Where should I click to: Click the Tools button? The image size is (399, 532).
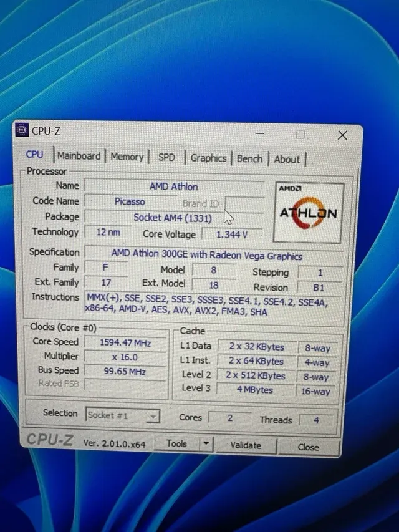(x=176, y=443)
